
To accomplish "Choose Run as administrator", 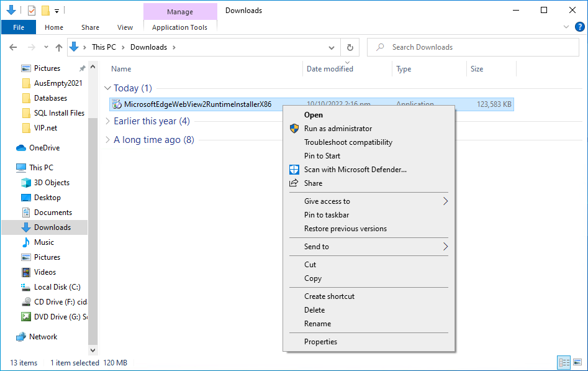I will [x=369, y=129].
